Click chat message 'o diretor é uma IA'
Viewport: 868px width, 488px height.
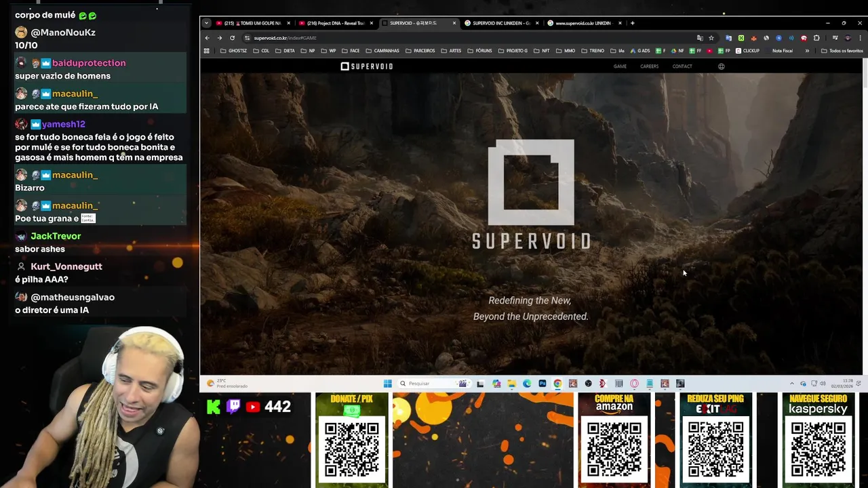52,310
